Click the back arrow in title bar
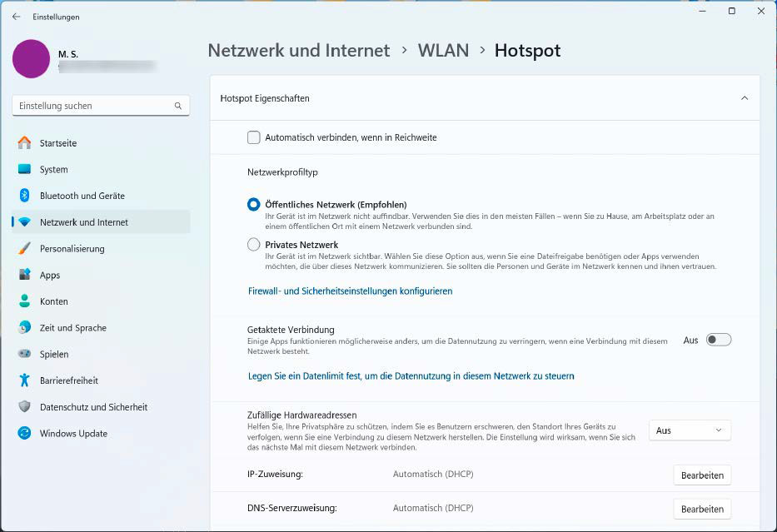The image size is (777, 532). click(x=16, y=17)
